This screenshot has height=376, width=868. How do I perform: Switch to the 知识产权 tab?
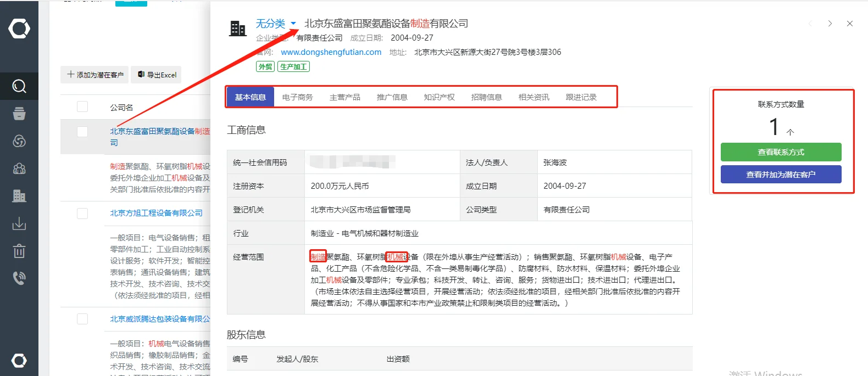coord(439,97)
